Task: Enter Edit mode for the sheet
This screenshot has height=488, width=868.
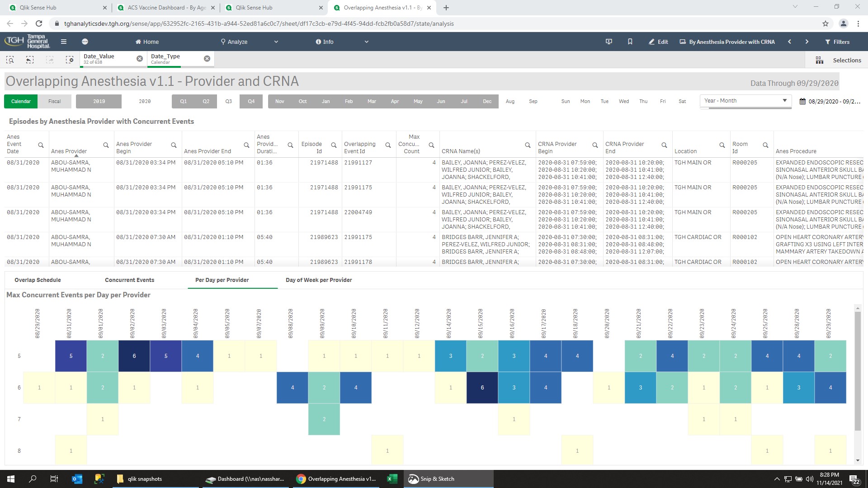Action: [x=658, y=42]
